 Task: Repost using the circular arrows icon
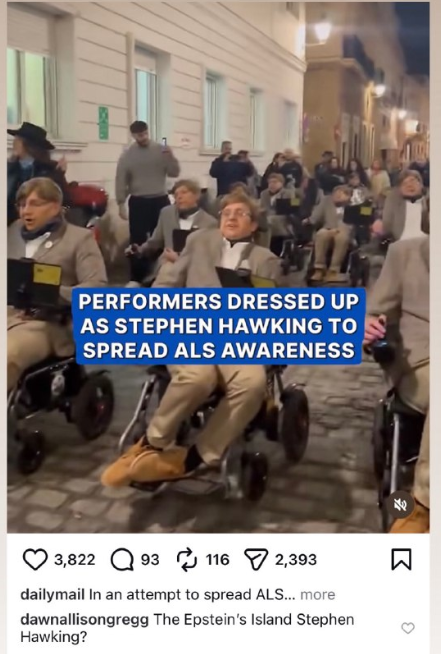187,559
